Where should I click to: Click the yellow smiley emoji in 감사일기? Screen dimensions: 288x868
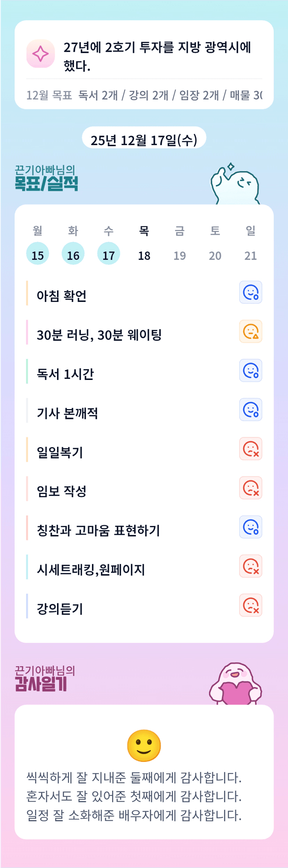coord(144,746)
